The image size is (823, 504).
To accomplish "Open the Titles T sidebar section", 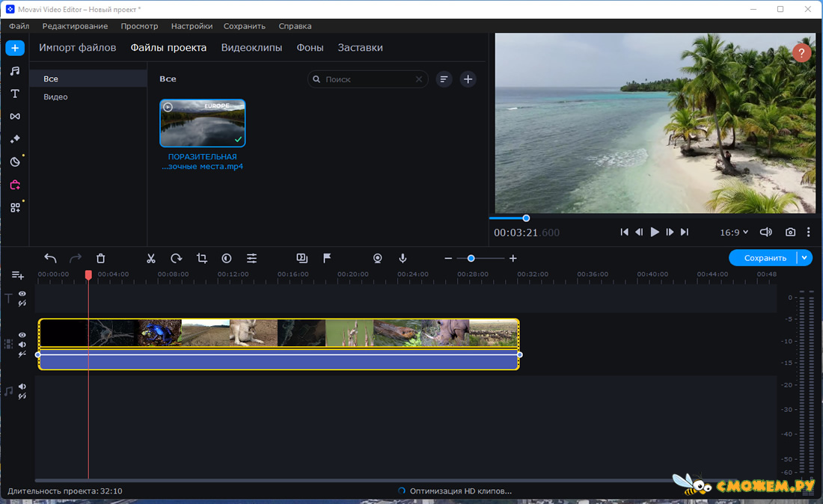I will (x=15, y=94).
